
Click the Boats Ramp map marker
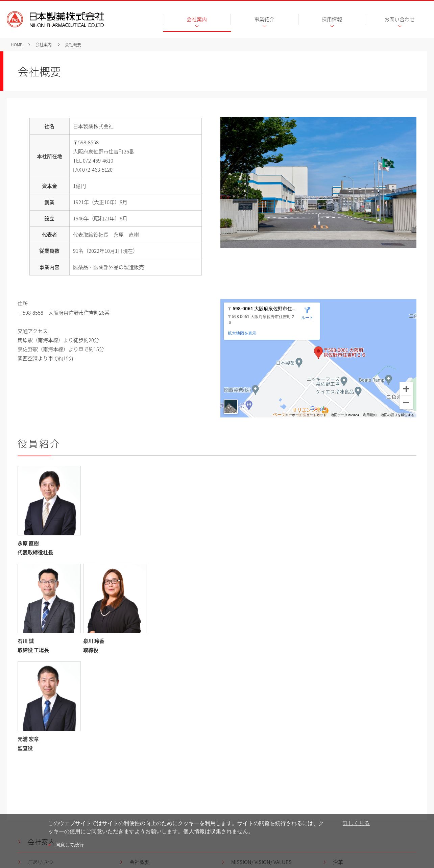[389, 380]
